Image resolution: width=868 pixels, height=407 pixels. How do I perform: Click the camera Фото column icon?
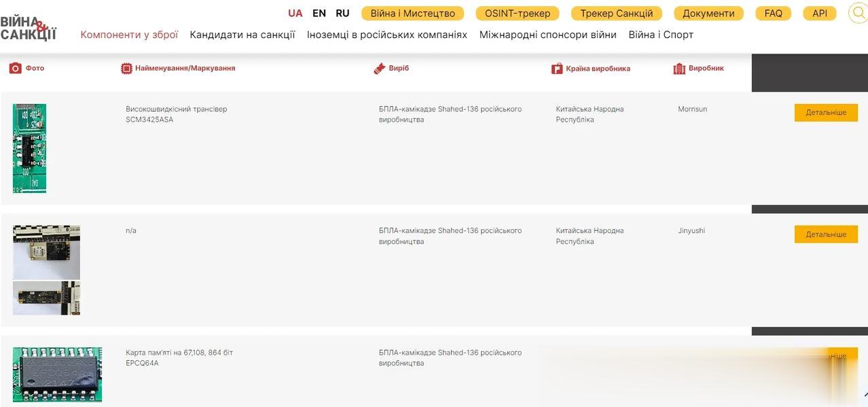pos(15,68)
